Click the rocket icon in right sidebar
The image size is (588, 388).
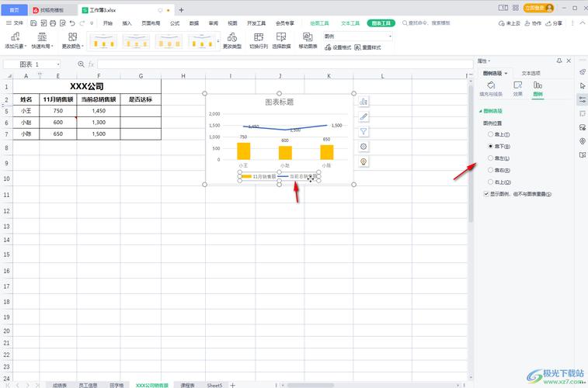tap(583, 72)
